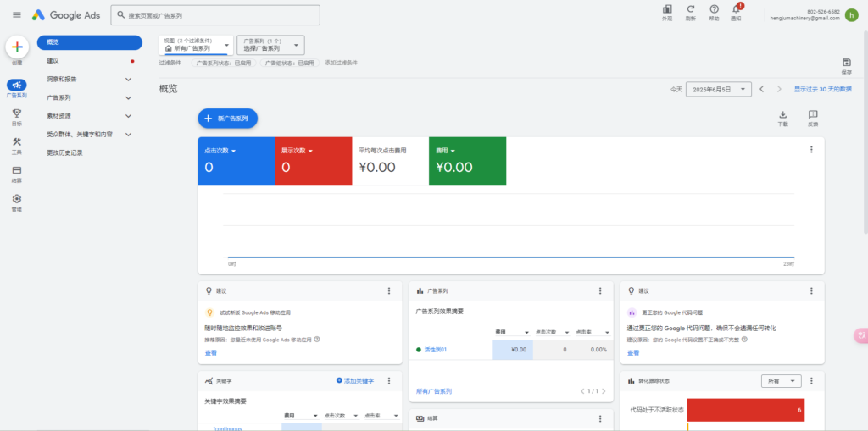The image size is (868, 431).
Task: Open the hamburger main menu
Action: (17, 15)
